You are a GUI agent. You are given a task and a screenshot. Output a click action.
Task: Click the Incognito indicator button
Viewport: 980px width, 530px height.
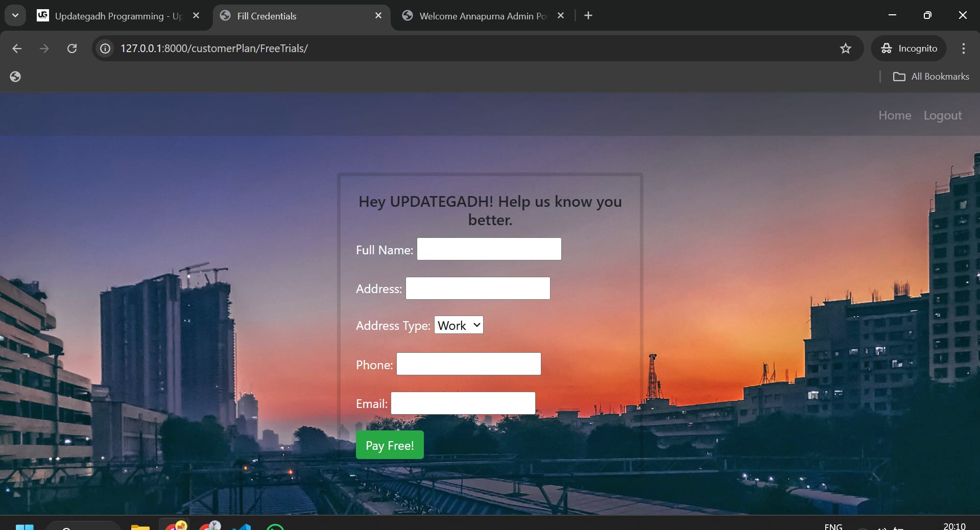pyautogui.click(x=909, y=49)
